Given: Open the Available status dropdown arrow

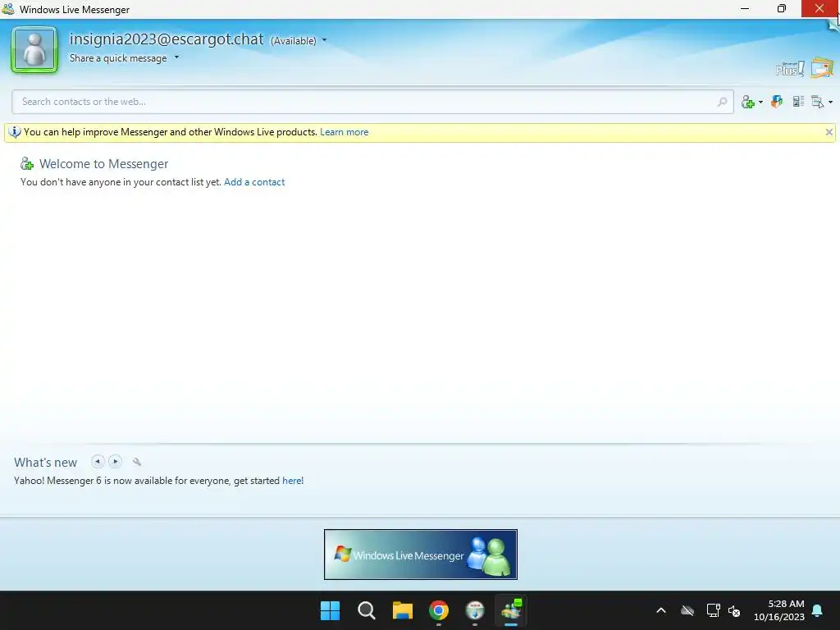Looking at the screenshot, I should click(324, 40).
